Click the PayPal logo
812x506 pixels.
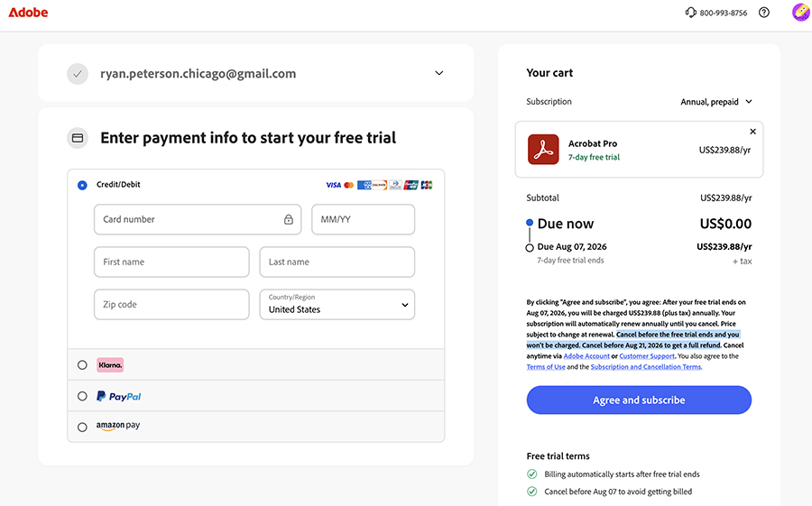click(118, 396)
